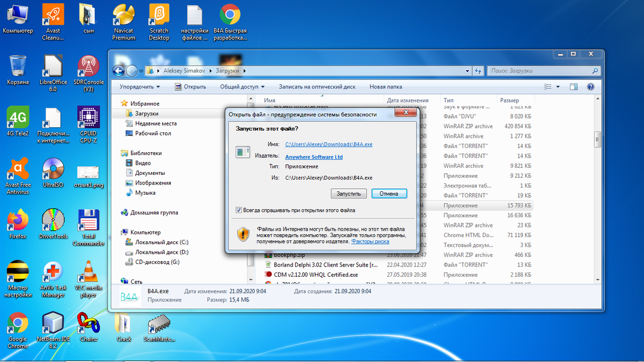Click the Отмена button in security dialog
This screenshot has height=362, width=644.
389,194
